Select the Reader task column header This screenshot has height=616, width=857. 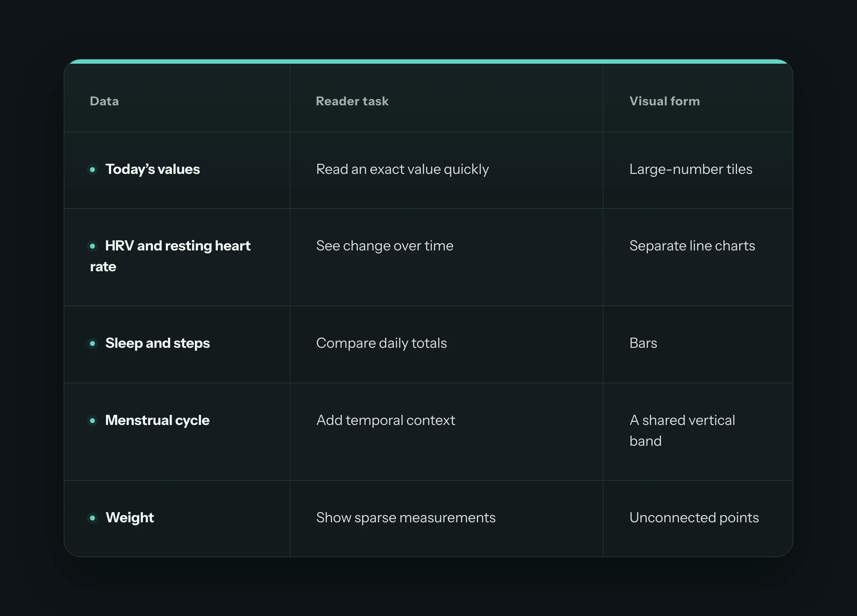pos(352,101)
